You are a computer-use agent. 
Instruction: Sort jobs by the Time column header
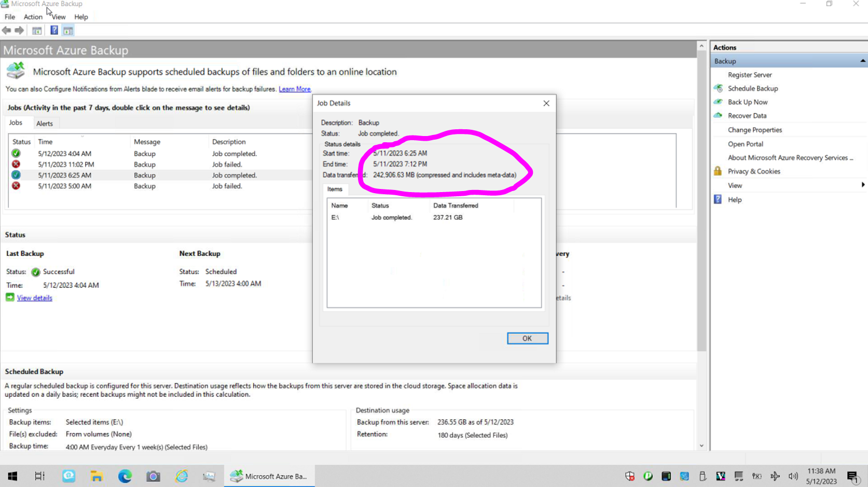pyautogui.click(x=82, y=141)
